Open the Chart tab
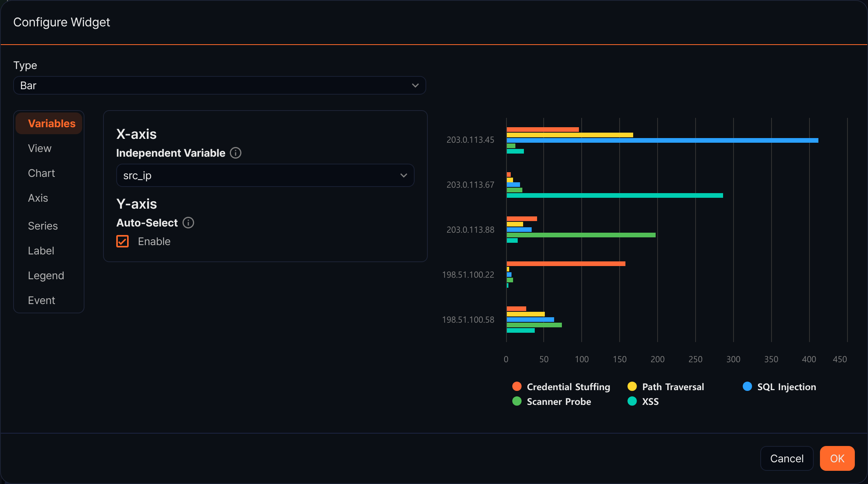868x484 pixels. click(x=41, y=173)
